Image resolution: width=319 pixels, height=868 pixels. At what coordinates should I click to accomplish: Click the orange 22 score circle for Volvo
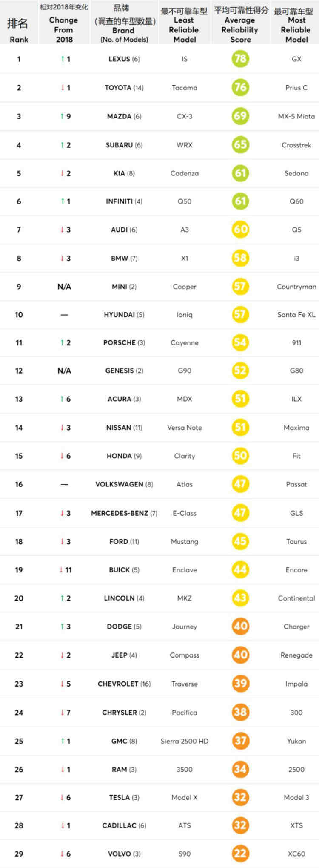[x=240, y=853]
